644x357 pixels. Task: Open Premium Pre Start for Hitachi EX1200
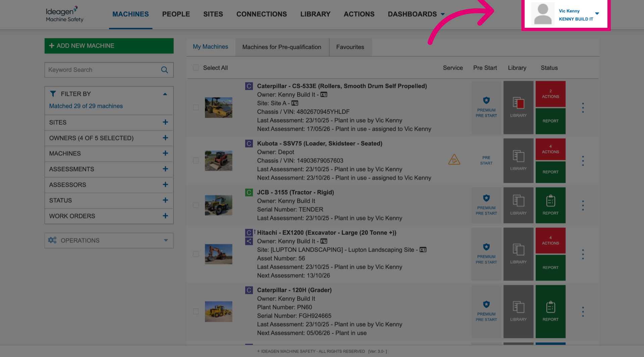(x=486, y=254)
